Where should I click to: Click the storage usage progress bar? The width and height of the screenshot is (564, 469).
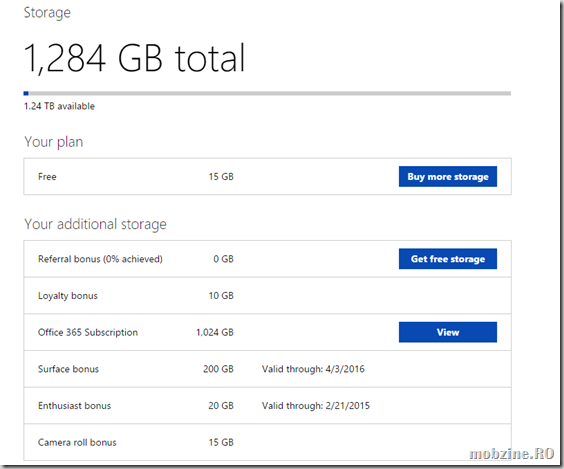pos(267,94)
